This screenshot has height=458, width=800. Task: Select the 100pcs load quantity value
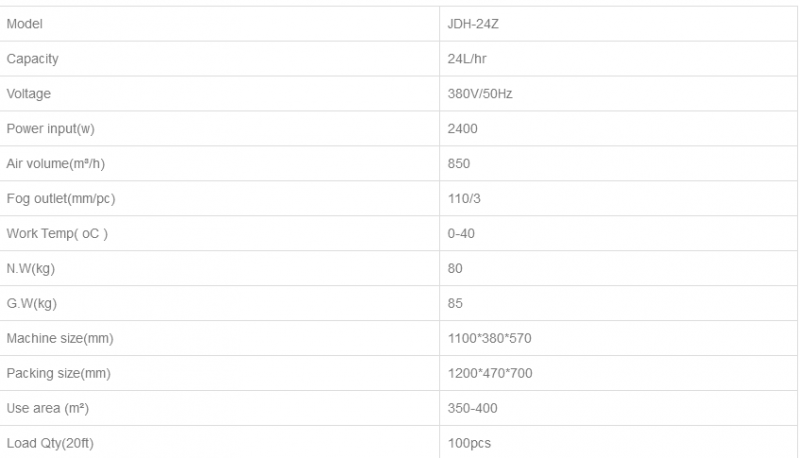(x=470, y=444)
